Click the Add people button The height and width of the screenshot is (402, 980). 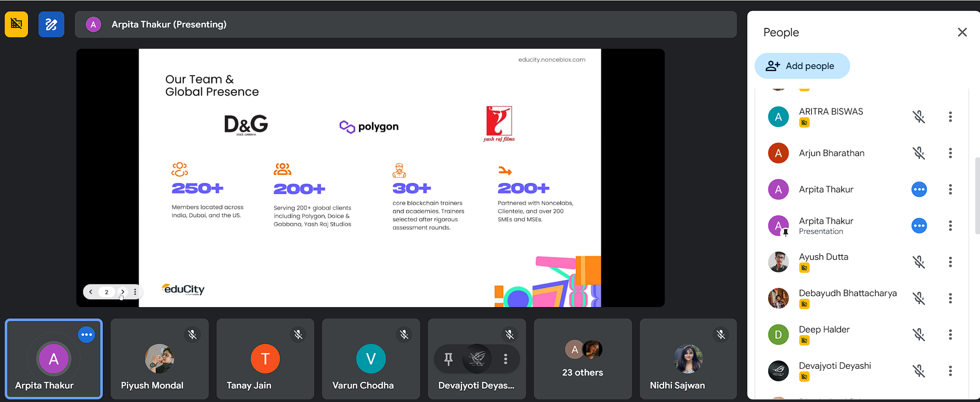coord(802,66)
